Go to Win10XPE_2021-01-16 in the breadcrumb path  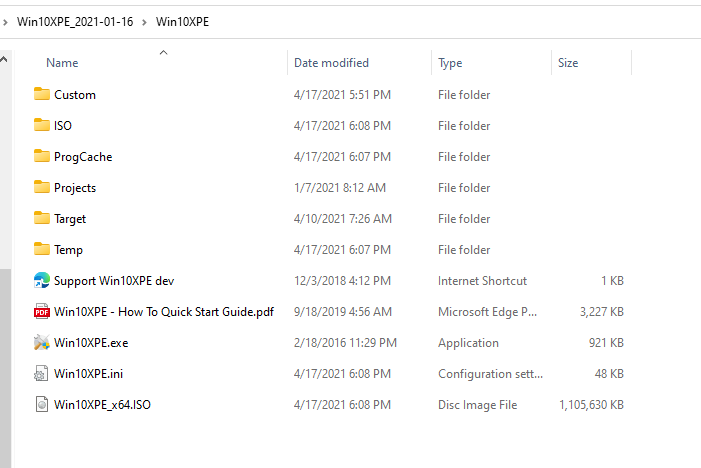point(75,22)
